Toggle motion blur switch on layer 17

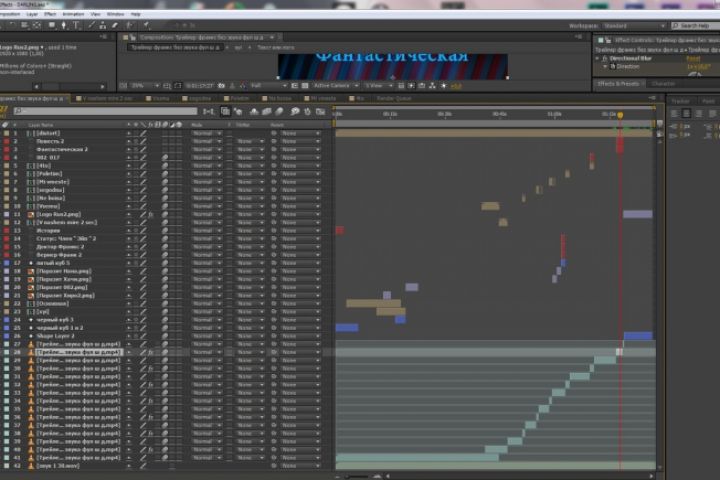point(165,263)
